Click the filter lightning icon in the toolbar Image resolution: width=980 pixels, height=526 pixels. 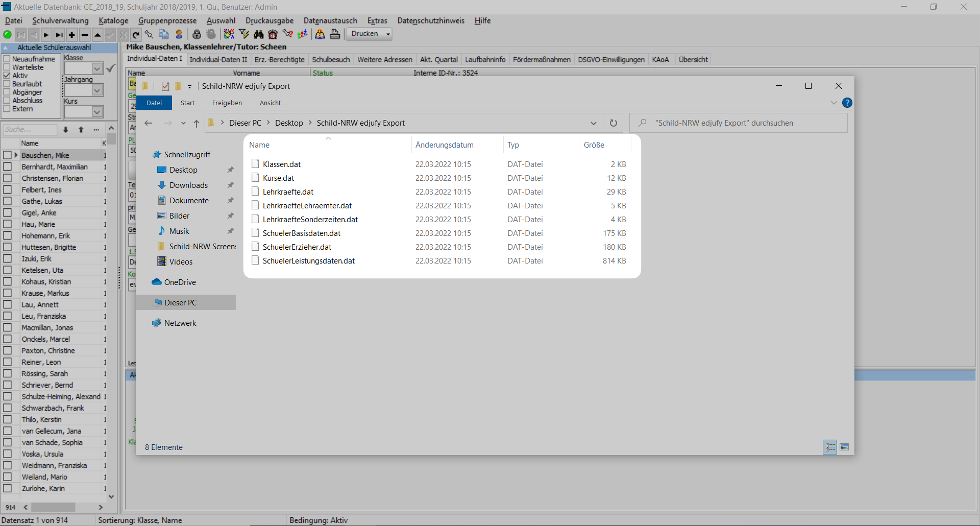tap(244, 34)
